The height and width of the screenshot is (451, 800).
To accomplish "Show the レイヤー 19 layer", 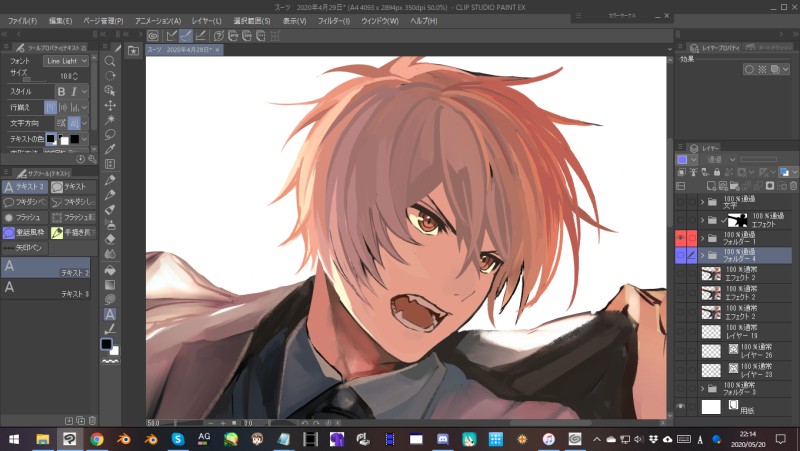I will click(680, 332).
